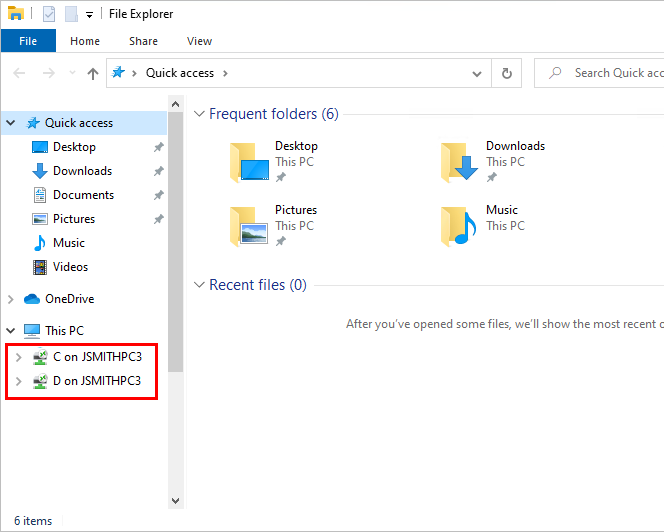Collapse the Quick access tree node
Screen dimensions: 664x532
coord(11,123)
